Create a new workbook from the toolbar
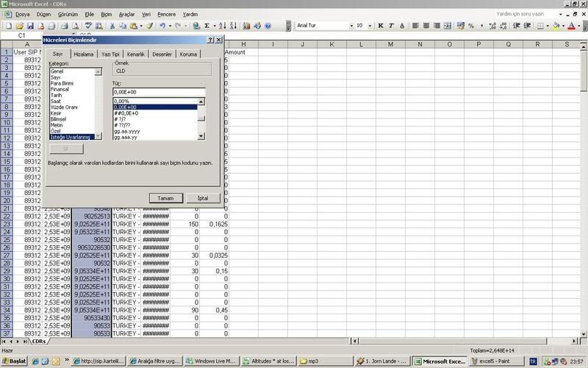Image resolution: width=588 pixels, height=368 pixels. [9, 26]
